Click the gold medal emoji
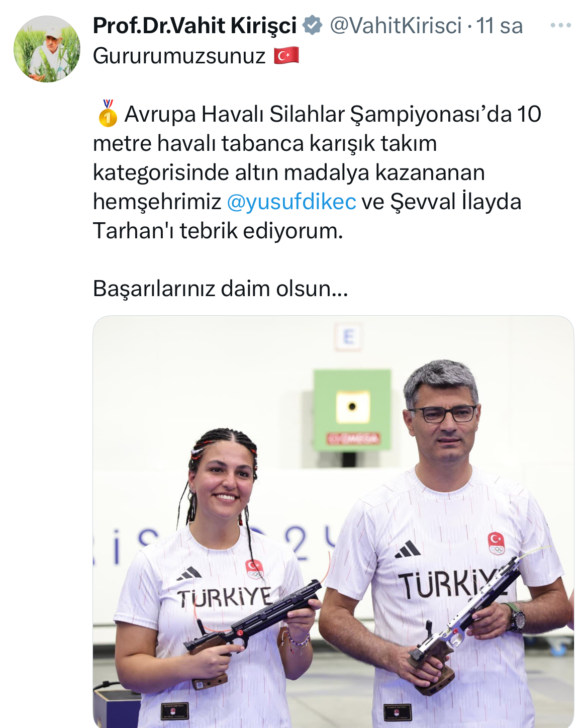Screen dimensions: 588x728 click(x=108, y=113)
